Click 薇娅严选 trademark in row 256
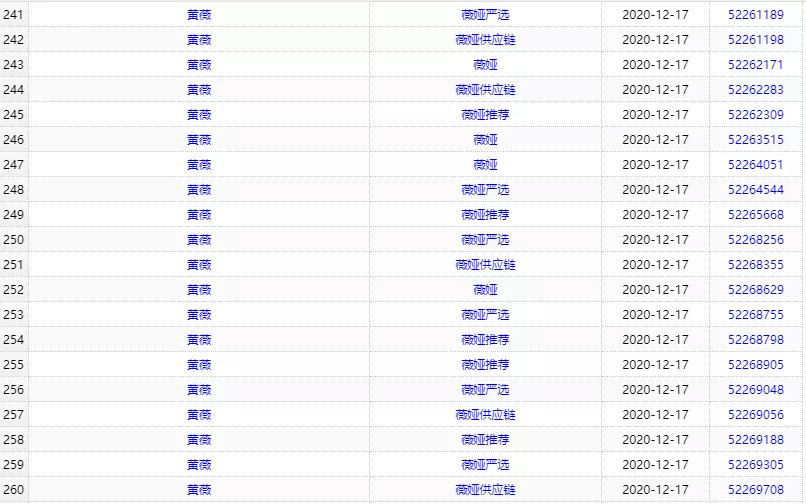The image size is (806, 504). coord(485,390)
